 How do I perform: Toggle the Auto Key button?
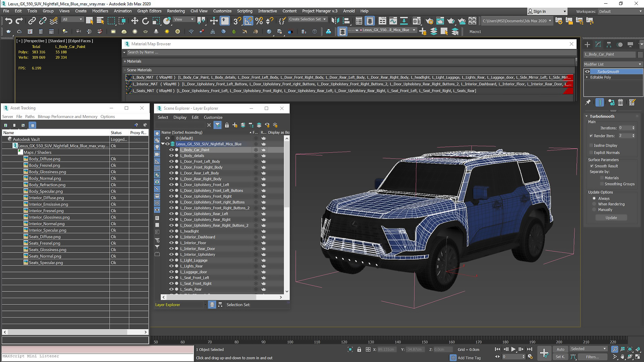pos(560,349)
